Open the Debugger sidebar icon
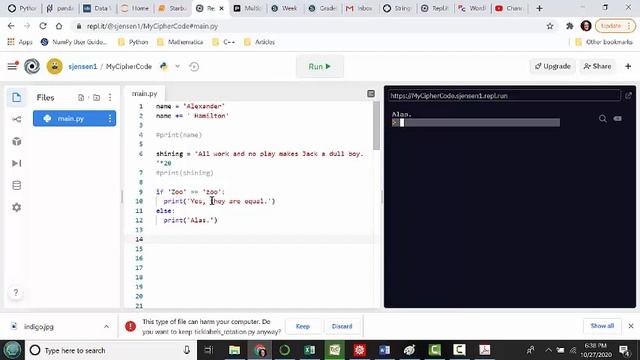 (16, 163)
